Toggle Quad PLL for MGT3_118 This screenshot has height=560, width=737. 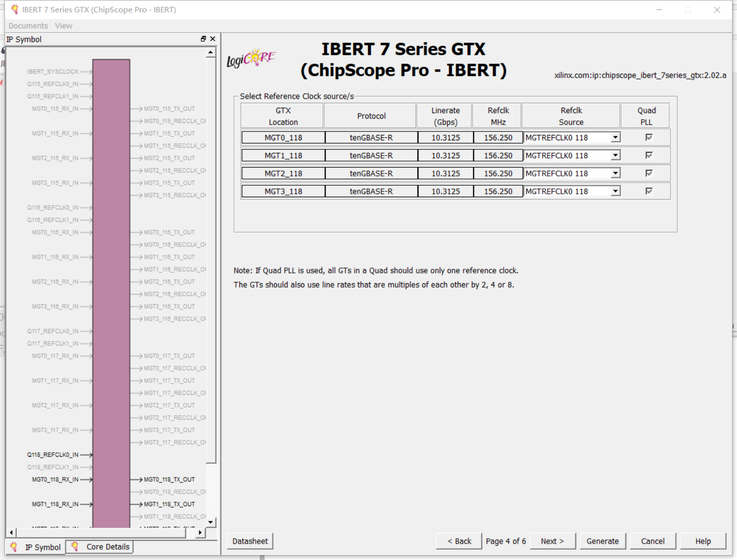649,191
